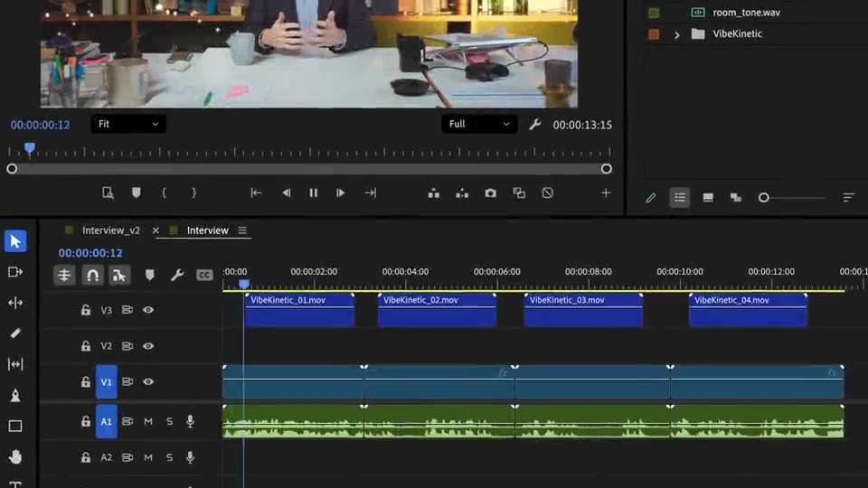
Task: Mark Out point brace button
Action: (x=193, y=192)
